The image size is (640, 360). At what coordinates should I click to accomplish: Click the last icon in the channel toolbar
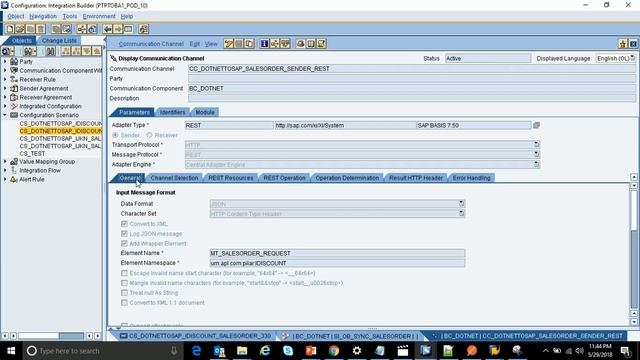[321, 44]
